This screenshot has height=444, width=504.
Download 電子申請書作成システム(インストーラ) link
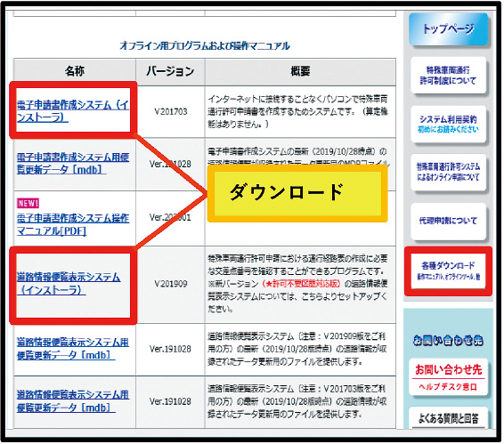[x=73, y=111]
